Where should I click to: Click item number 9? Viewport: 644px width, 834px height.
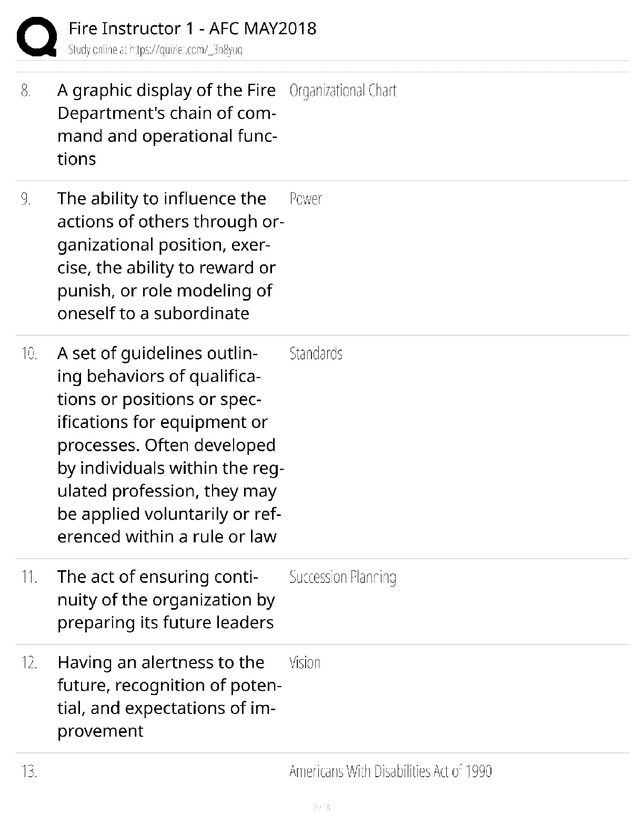(x=26, y=199)
